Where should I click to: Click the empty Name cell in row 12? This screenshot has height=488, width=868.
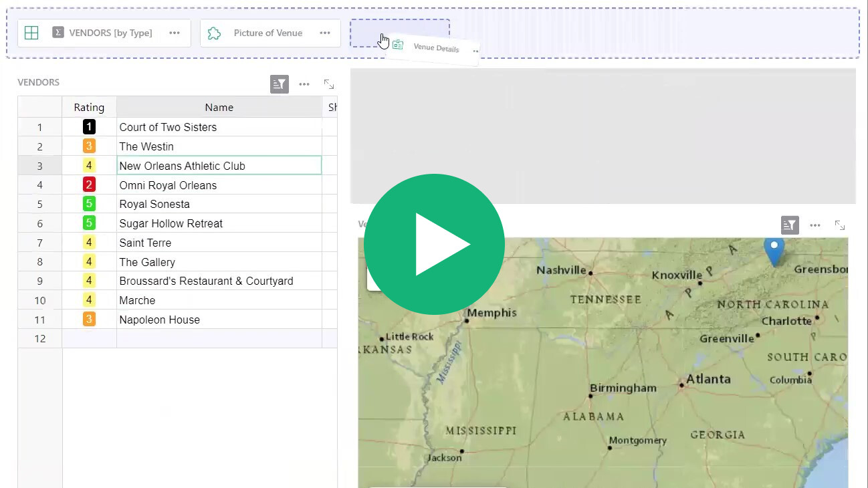click(219, 338)
